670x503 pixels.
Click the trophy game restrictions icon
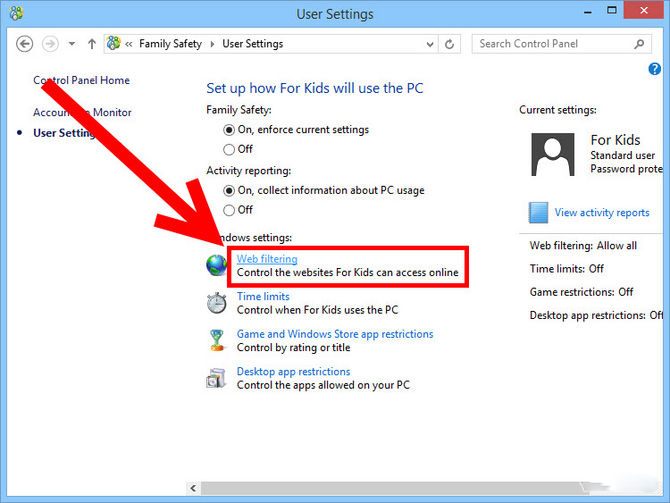click(x=217, y=340)
